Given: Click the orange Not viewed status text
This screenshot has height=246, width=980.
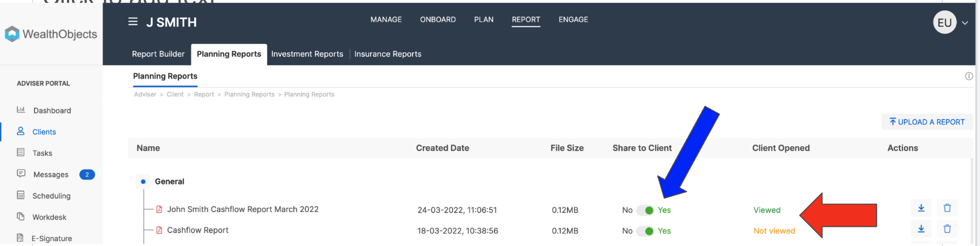Looking at the screenshot, I should pos(774,231).
